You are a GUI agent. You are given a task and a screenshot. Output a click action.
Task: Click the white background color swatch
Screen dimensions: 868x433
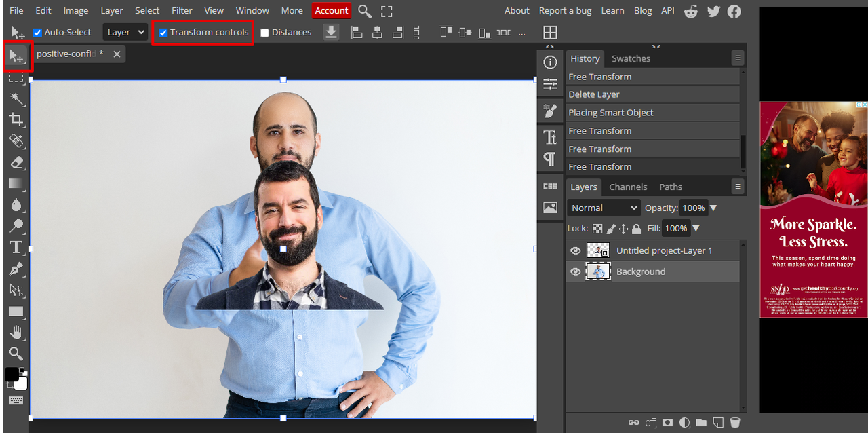click(x=21, y=383)
